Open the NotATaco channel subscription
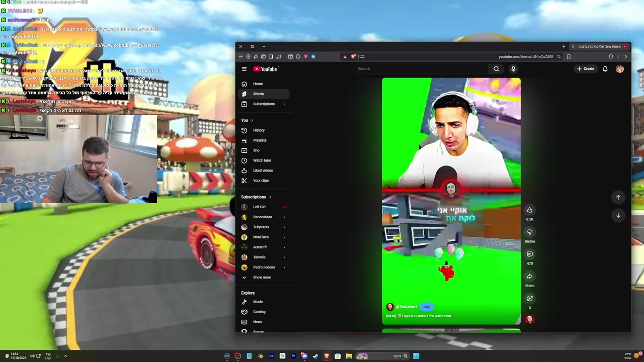 [x=264, y=237]
